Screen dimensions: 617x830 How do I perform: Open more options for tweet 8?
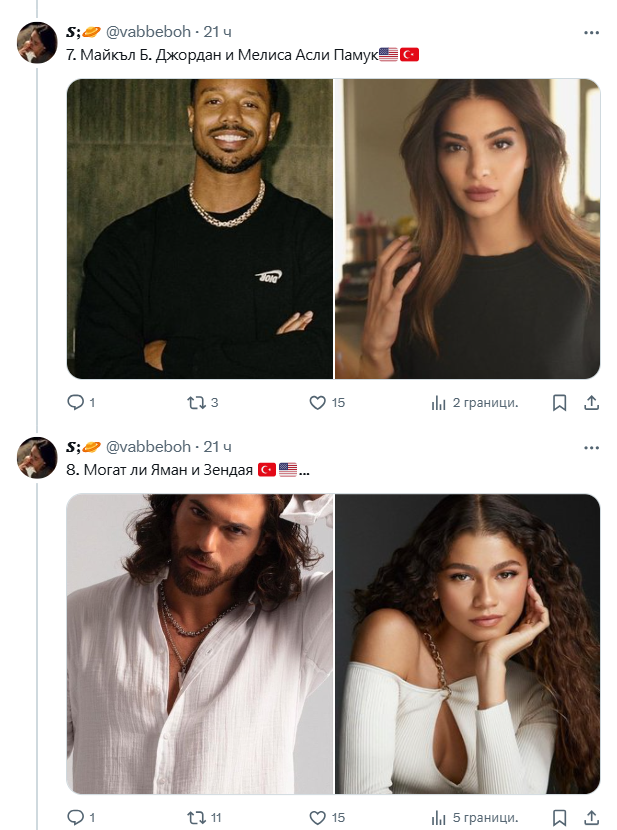coord(591,446)
